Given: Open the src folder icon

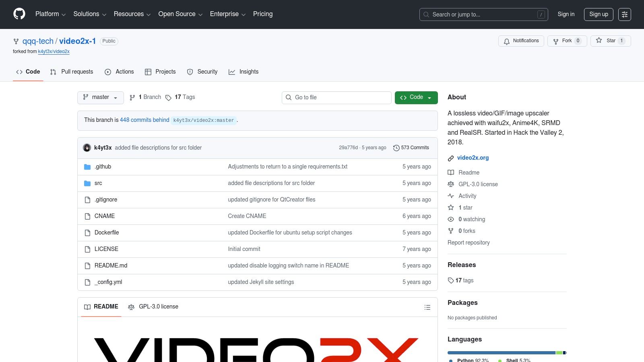Looking at the screenshot, I should [x=87, y=183].
